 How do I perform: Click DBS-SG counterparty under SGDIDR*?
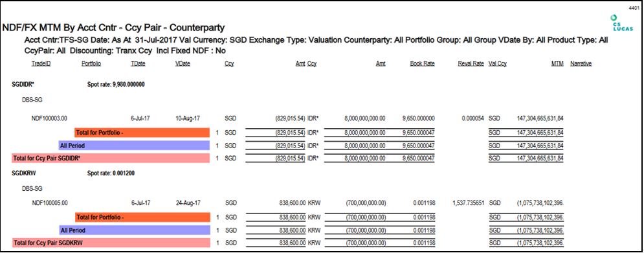32,100
